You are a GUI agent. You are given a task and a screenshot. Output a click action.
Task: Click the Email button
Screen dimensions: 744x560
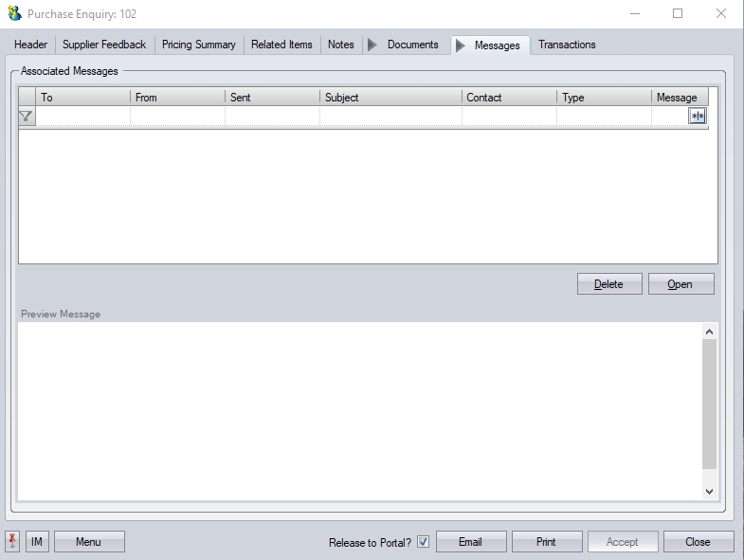(x=471, y=541)
